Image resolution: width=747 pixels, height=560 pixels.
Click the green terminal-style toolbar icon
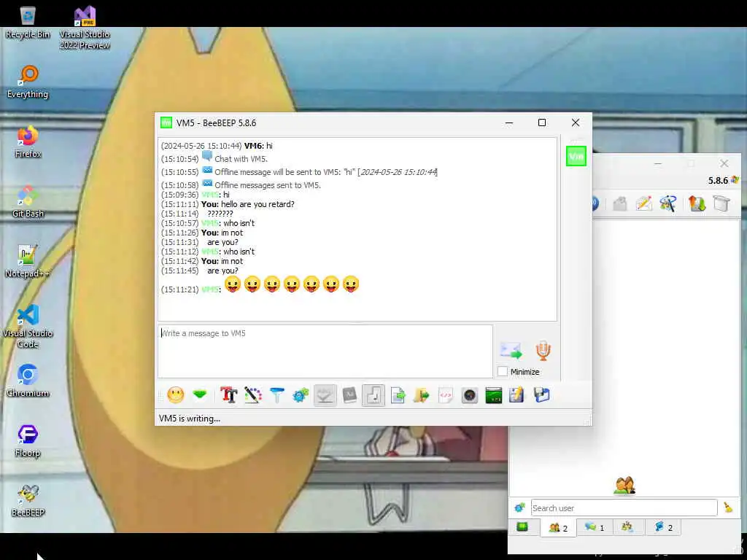click(x=494, y=395)
